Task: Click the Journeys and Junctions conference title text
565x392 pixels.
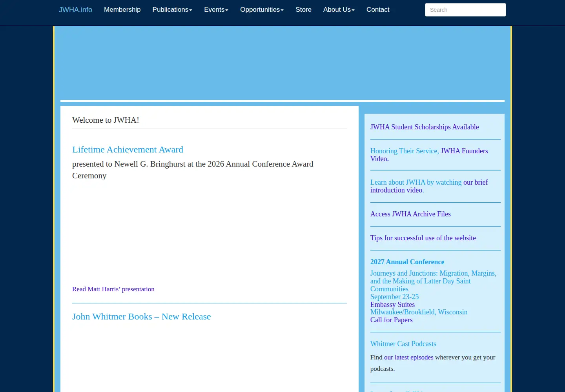Action: pos(433,281)
